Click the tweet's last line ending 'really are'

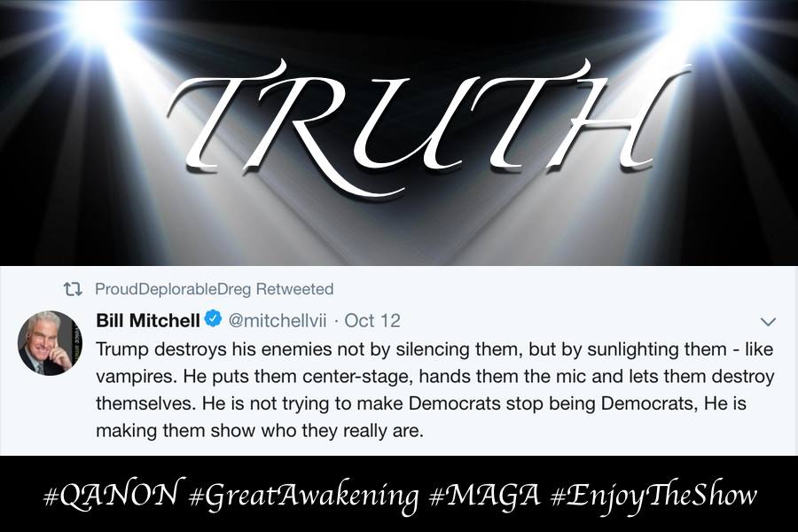[260, 431]
